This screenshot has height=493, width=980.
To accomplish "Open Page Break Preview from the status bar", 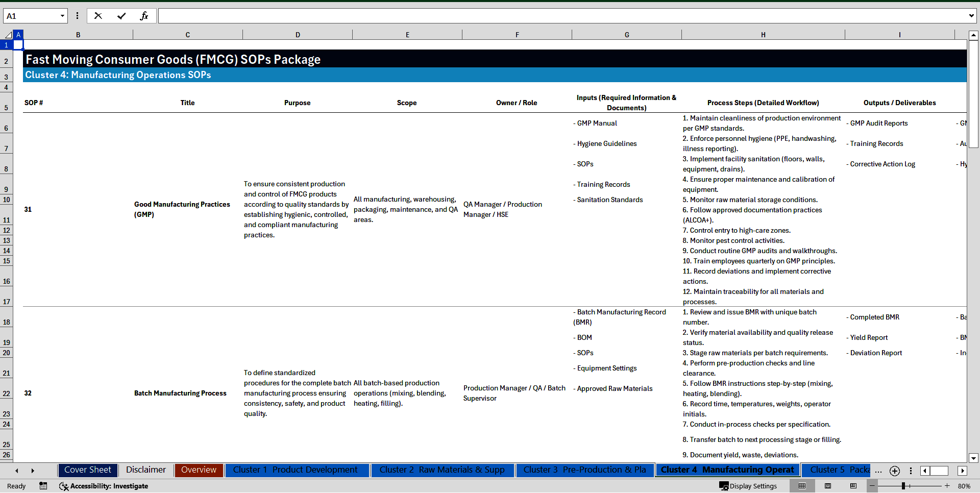I will (x=854, y=486).
